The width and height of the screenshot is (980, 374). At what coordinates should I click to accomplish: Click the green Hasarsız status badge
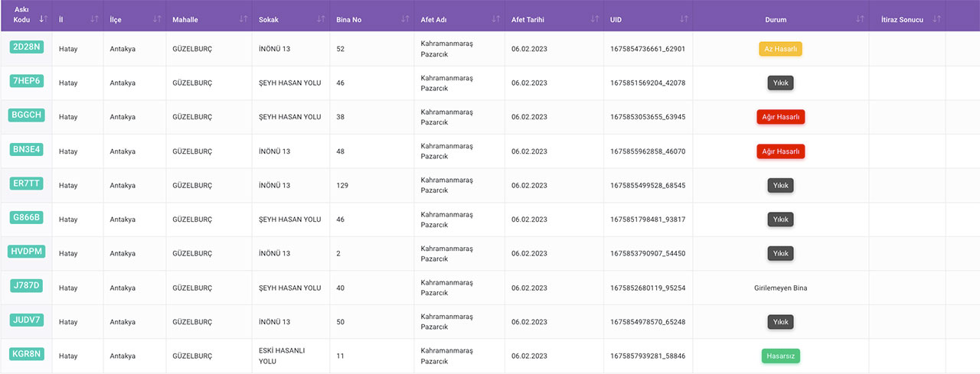(780, 356)
